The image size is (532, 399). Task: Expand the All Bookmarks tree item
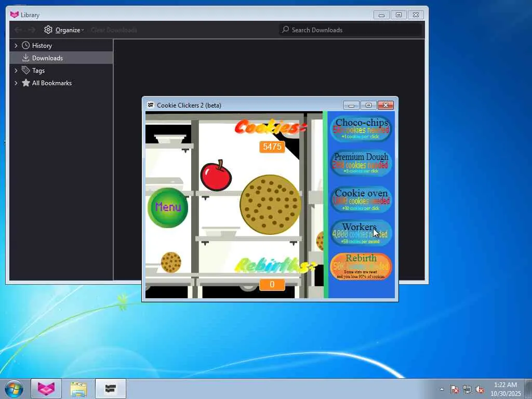click(16, 83)
